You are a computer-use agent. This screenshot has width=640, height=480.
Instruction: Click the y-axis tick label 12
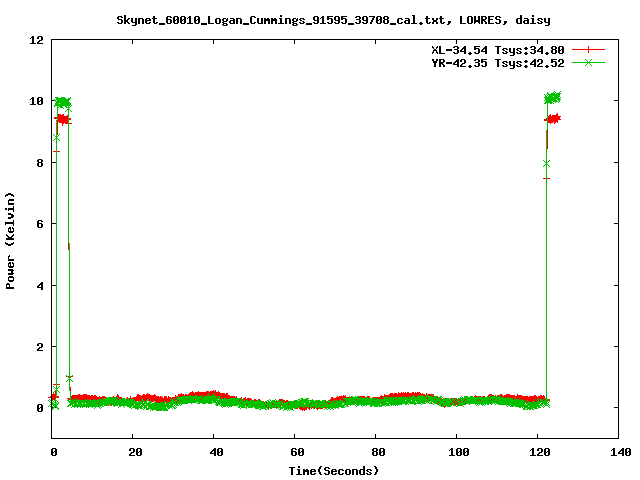pos(37,40)
